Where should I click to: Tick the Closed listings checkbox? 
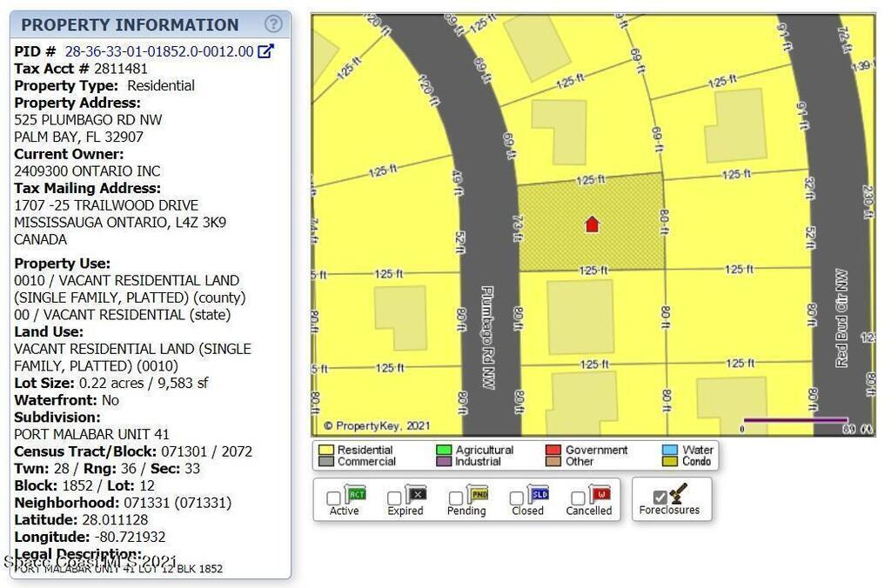tap(517, 498)
